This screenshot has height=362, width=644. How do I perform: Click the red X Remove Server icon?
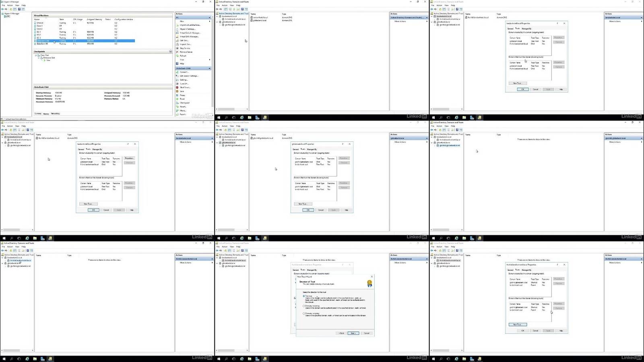coord(177,52)
